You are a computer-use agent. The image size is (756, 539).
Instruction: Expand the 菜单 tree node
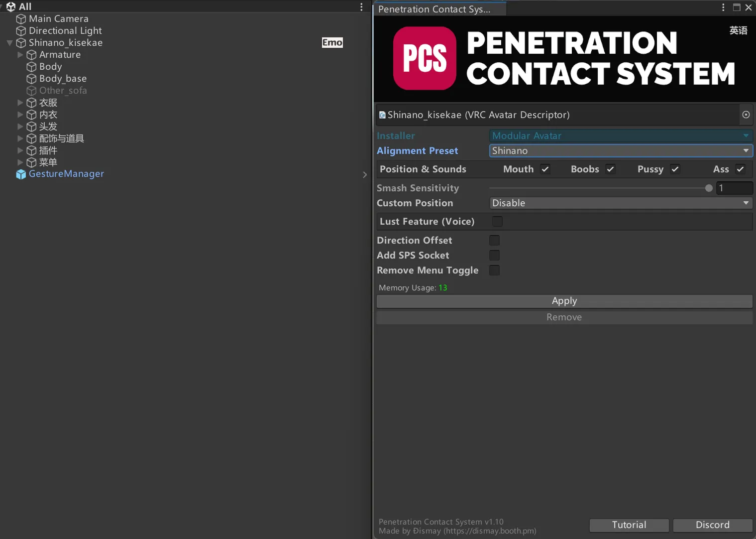(20, 162)
